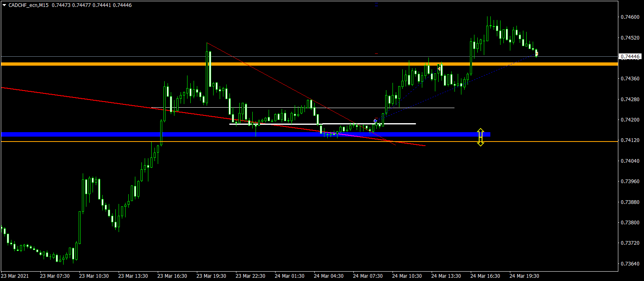Image resolution: width=644 pixels, height=281 pixels.
Task: Click the 24 Mar 01:30 time label
Action: pos(290,276)
